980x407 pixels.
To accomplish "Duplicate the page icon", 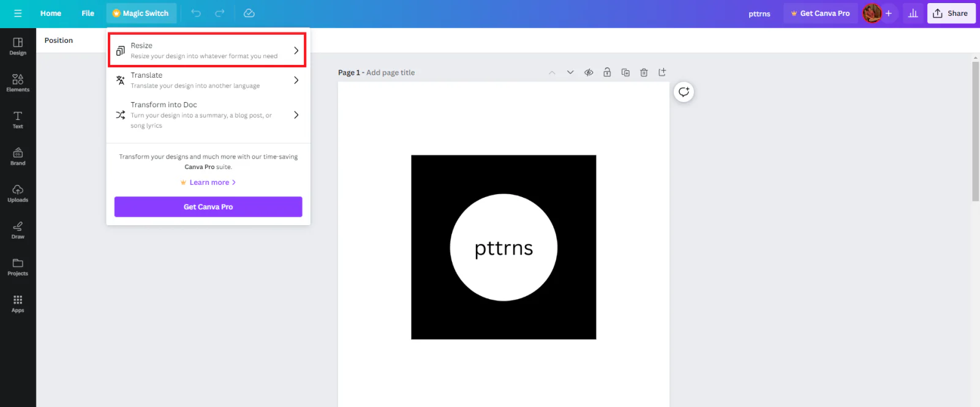I will tap(625, 72).
